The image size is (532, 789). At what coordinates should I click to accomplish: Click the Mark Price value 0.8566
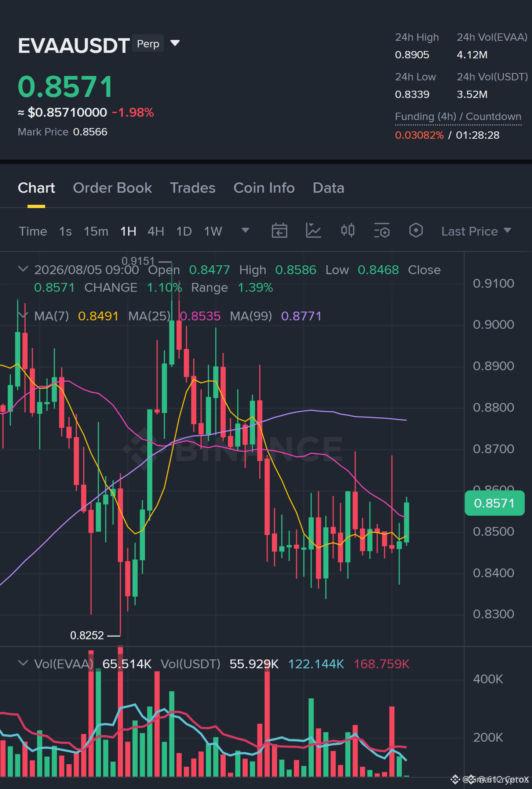90,132
